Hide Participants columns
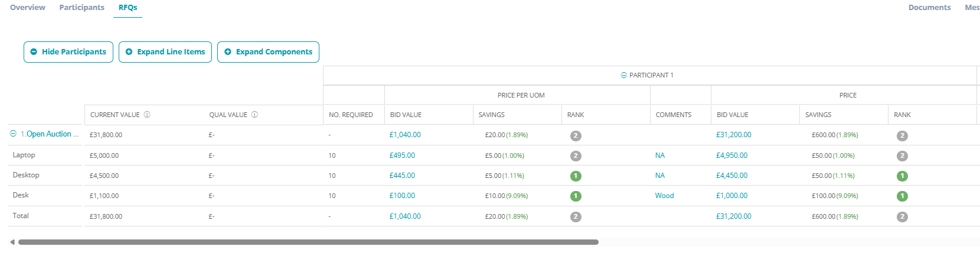Viewport: 980px width, 256px height. pyautogui.click(x=68, y=52)
